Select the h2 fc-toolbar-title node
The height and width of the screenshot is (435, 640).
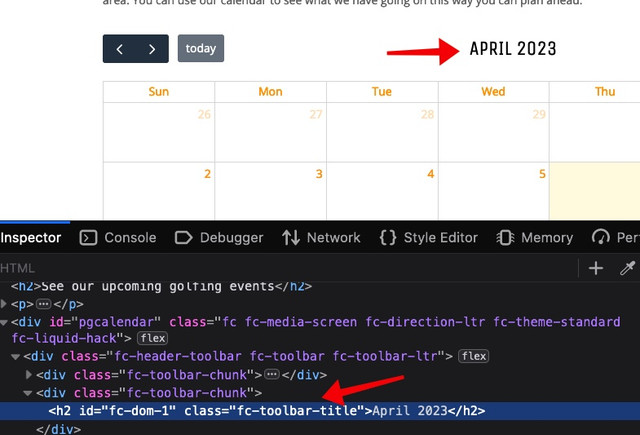(267, 411)
